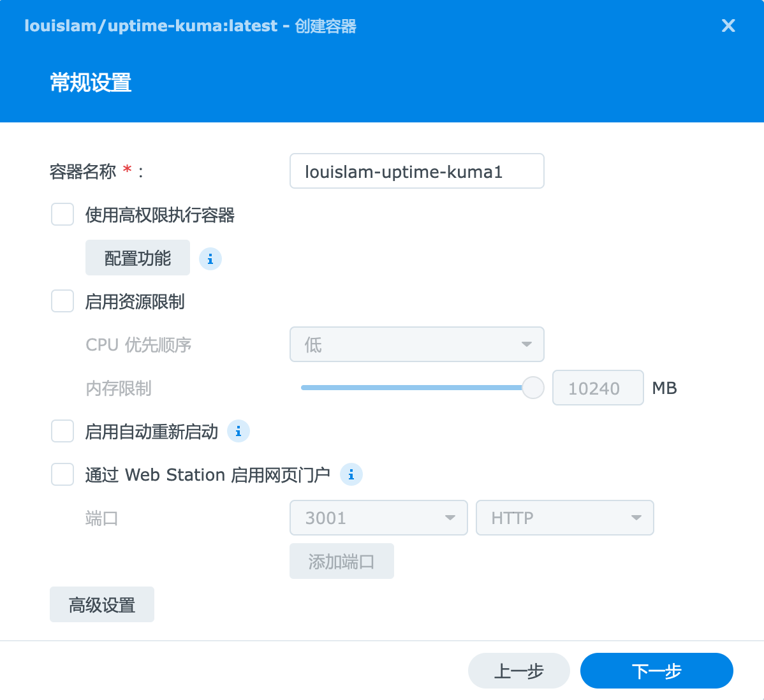Viewport: 764px width, 700px height.
Task: Click the 10240 MB memory value field
Action: pos(598,388)
